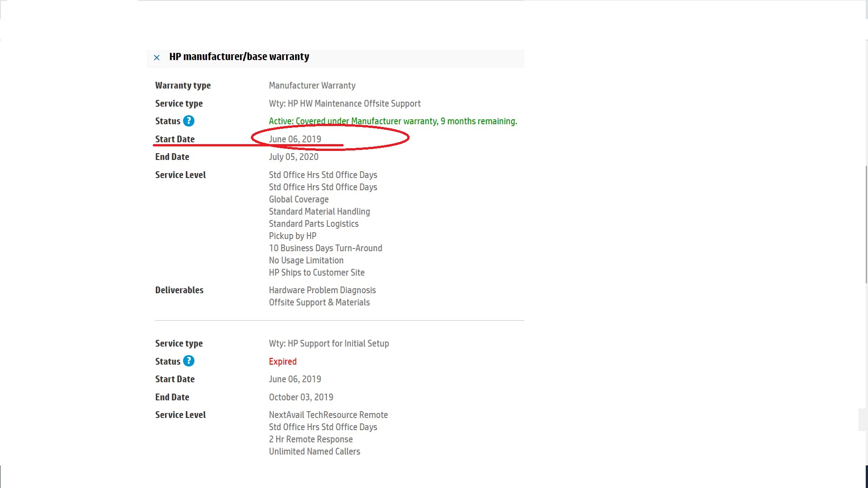Click the help icon beside the Expired status
Viewport: 868px width, 488px height.
coord(189,361)
